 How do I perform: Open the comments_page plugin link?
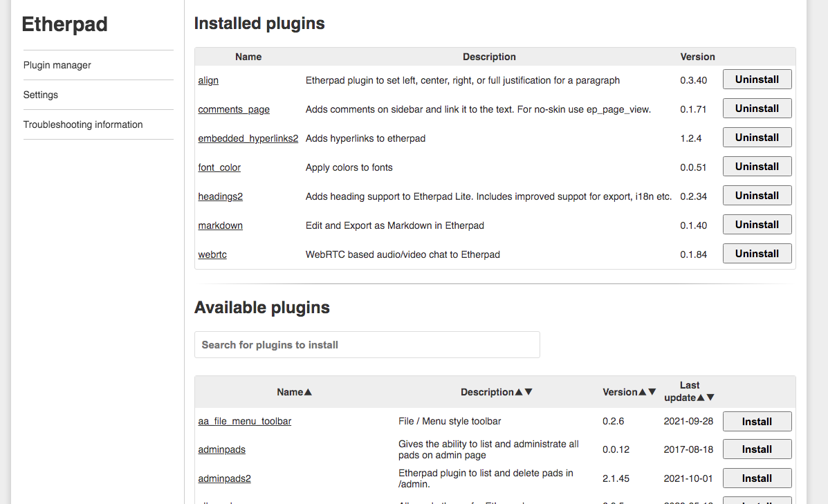click(x=234, y=109)
